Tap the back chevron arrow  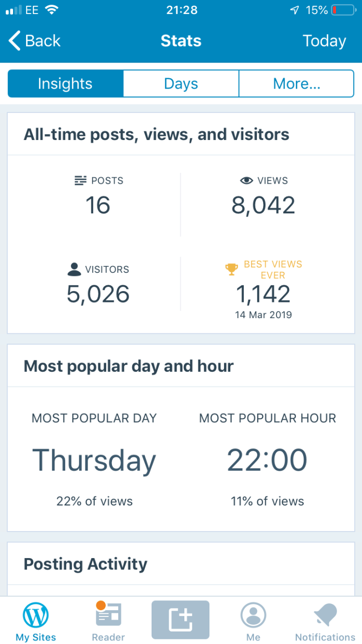click(15, 41)
